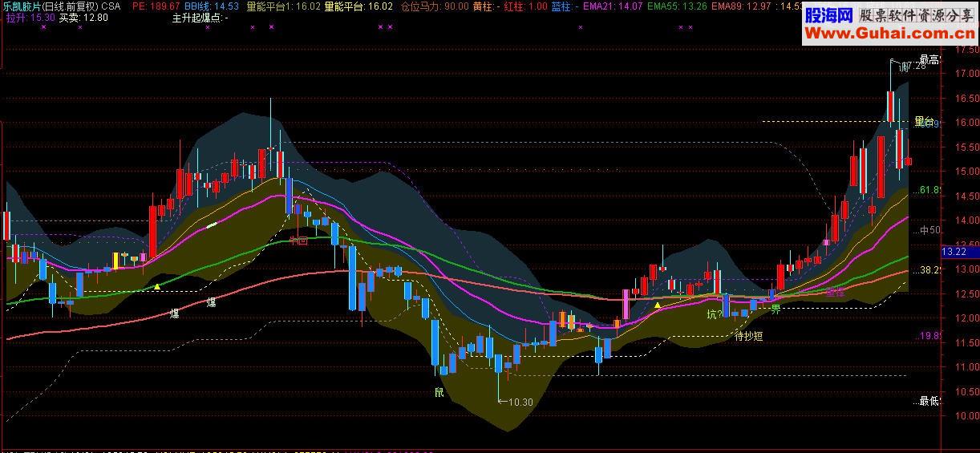Click the 鼠 signal label on chart

(x=439, y=393)
